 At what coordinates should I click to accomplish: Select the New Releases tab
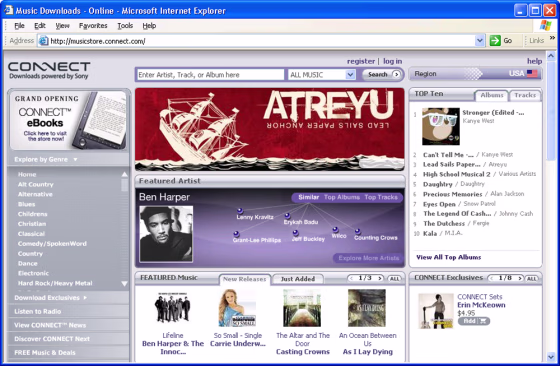(x=245, y=279)
